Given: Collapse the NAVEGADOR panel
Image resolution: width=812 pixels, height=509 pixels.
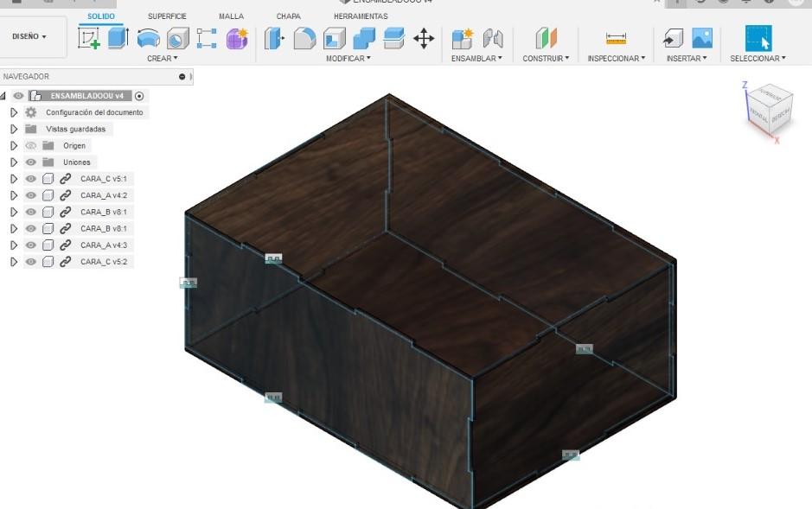Looking at the screenshot, I should [x=182, y=77].
